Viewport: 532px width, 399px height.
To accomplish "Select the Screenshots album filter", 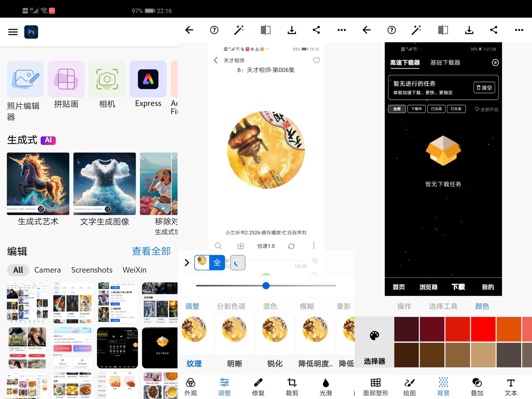I will pos(92,270).
